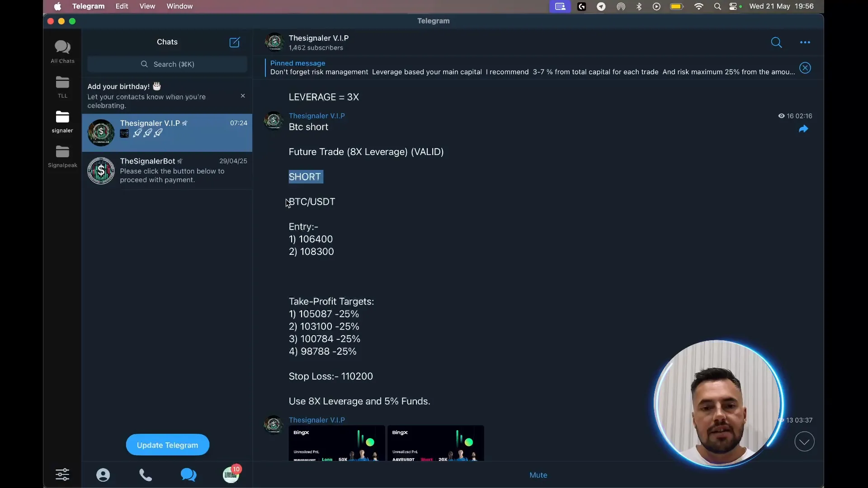The width and height of the screenshot is (868, 488).
Task: Open the Telegram menu in menu bar
Action: pyautogui.click(x=88, y=6)
